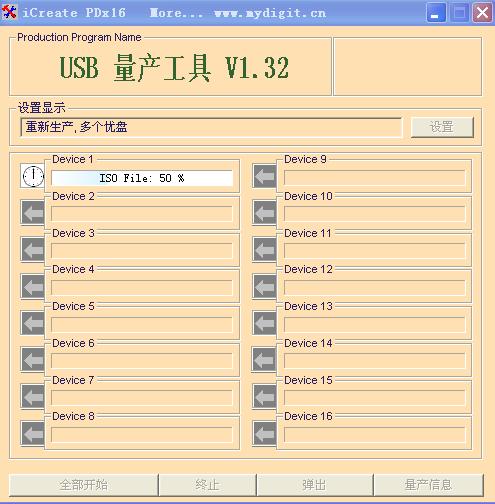The width and height of the screenshot is (495, 504).
Task: Click the empty Device 9 status field
Action: click(x=375, y=178)
